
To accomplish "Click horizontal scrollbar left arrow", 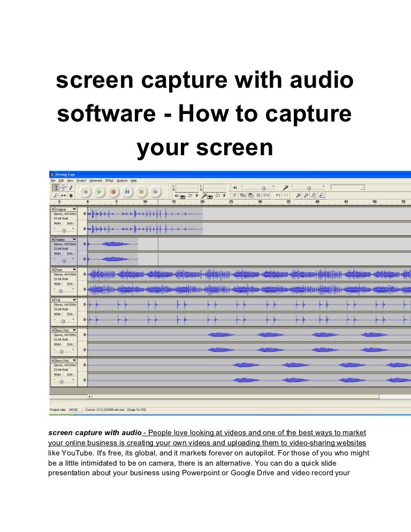I will coord(89,396).
